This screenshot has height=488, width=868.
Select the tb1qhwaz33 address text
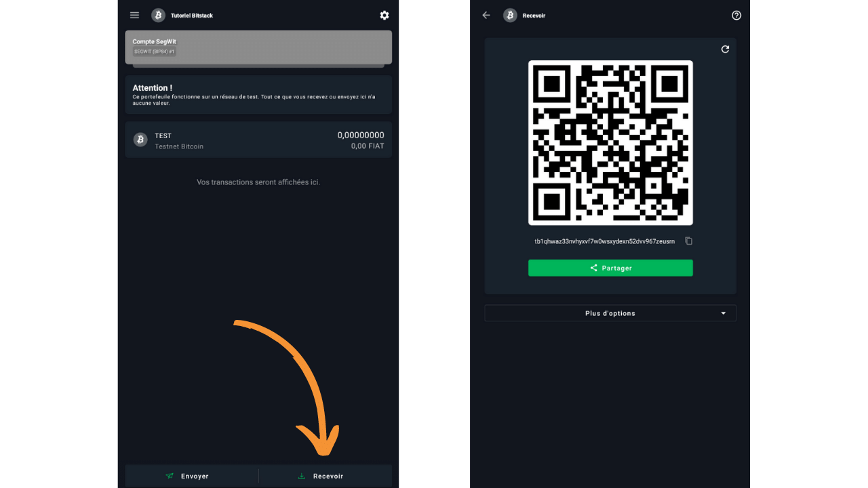(603, 241)
